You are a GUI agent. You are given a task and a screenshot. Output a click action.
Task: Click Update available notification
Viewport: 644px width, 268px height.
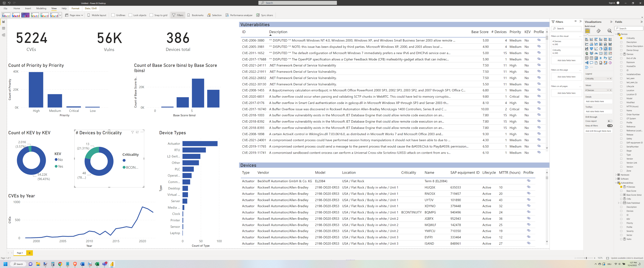627,258
